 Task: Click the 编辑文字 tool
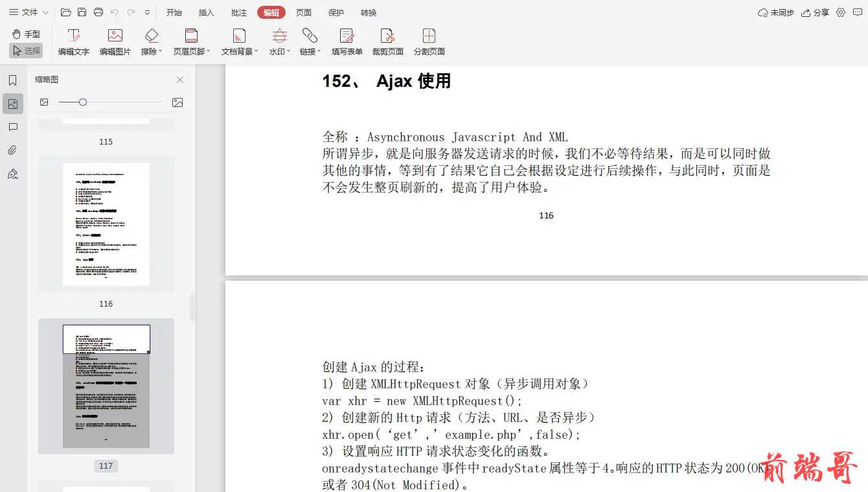(x=74, y=42)
